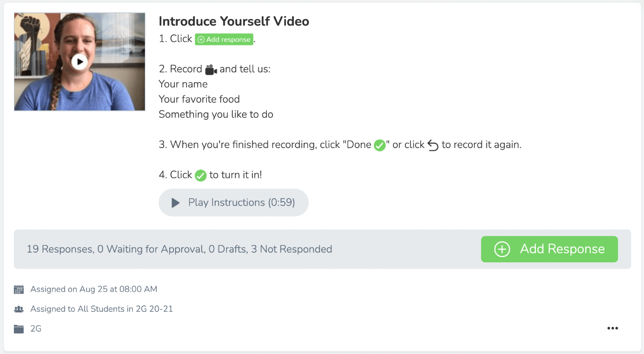The width and height of the screenshot is (644, 354).
Task: Click the video thumbnail image of teacher
Action: tap(79, 62)
